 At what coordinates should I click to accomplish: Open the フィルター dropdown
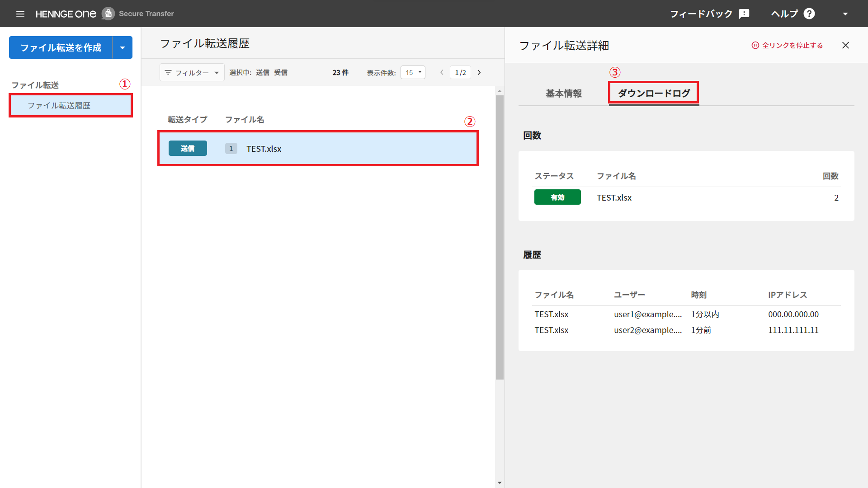192,72
